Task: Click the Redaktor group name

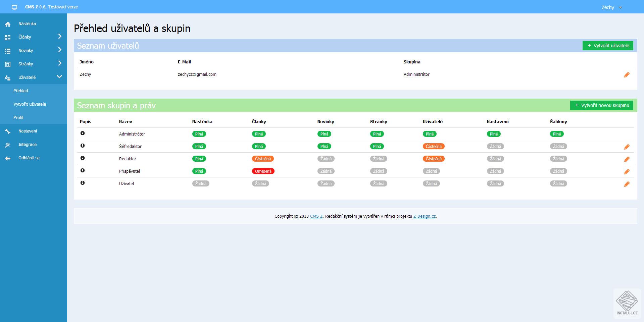Action: (x=128, y=159)
